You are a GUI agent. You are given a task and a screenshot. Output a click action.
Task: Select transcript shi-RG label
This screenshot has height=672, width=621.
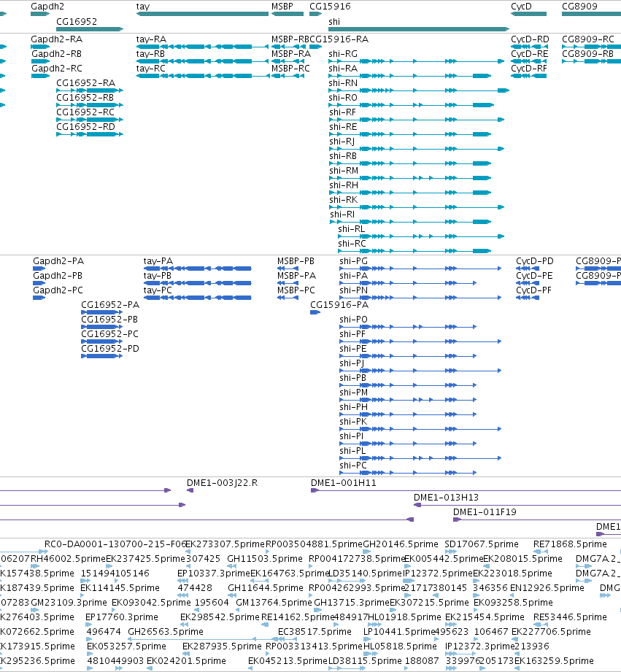tap(343, 53)
